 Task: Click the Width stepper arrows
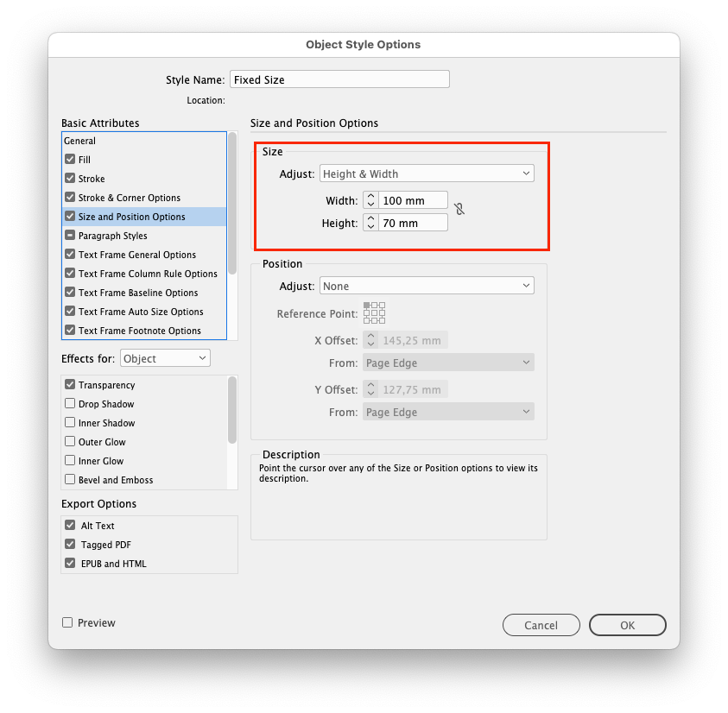pos(370,200)
